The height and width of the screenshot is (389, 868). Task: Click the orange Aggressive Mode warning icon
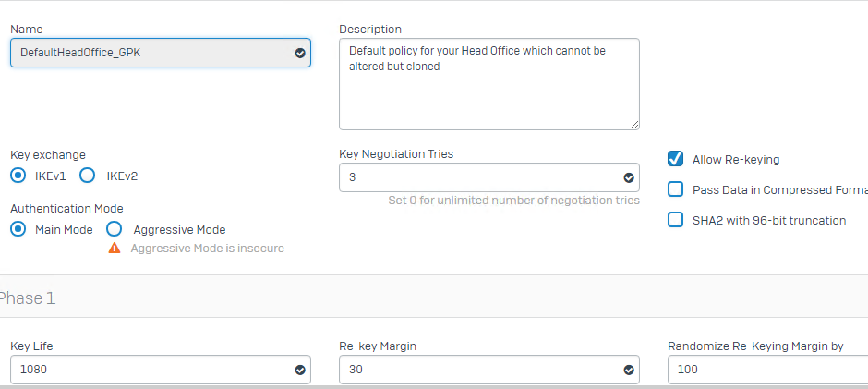(115, 248)
